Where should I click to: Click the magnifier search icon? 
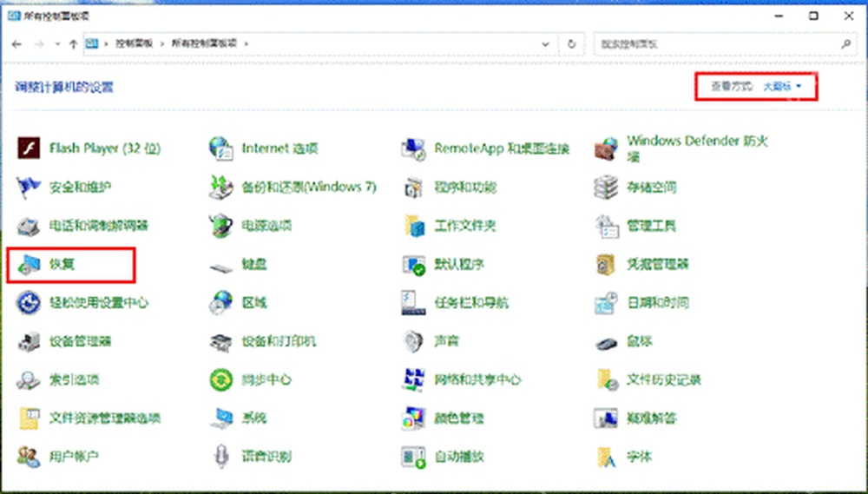(x=845, y=43)
